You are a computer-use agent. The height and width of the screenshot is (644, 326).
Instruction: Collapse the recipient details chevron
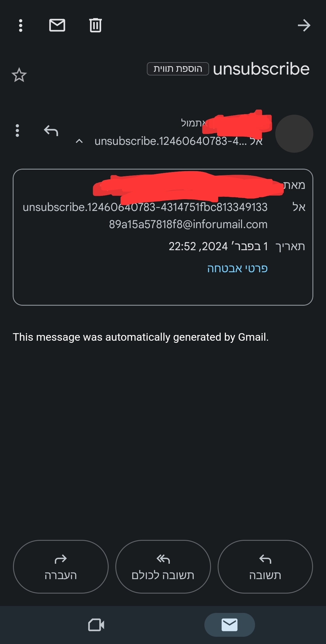pyautogui.click(x=79, y=141)
